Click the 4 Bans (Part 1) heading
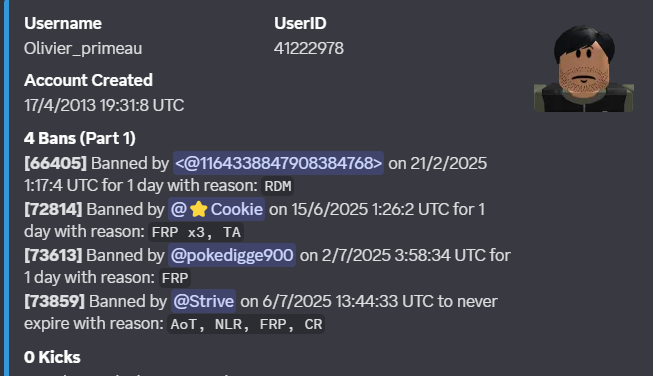653x376 pixels. (x=80, y=138)
